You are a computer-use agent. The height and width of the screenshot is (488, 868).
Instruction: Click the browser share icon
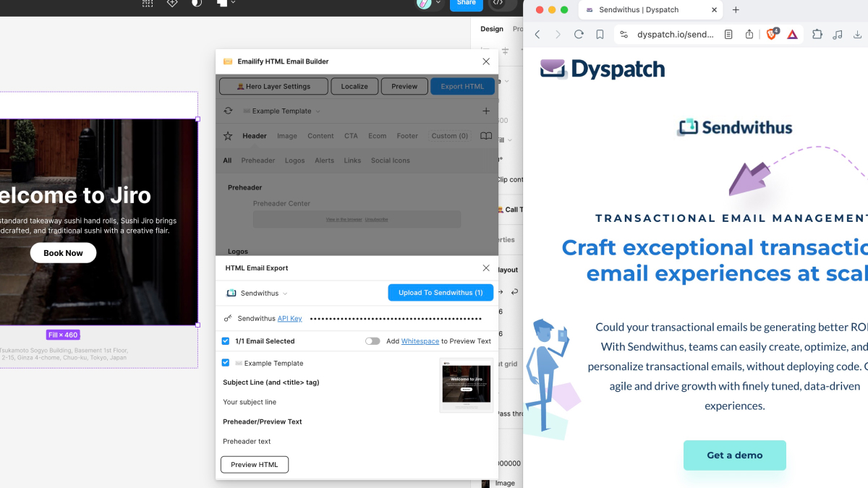click(749, 34)
